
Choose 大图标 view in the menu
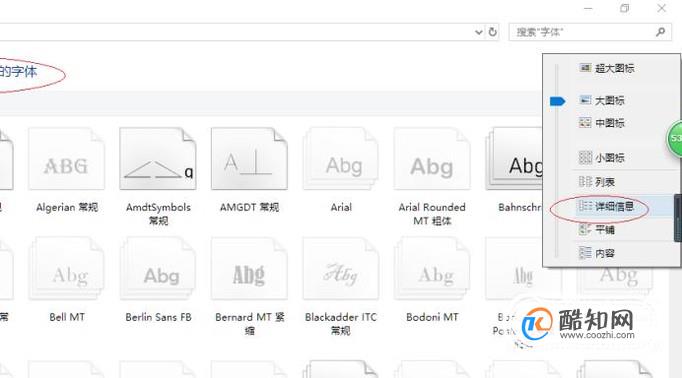click(x=602, y=100)
